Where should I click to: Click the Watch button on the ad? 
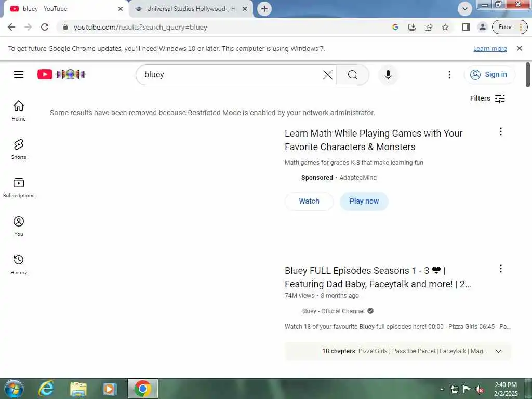[309, 201]
